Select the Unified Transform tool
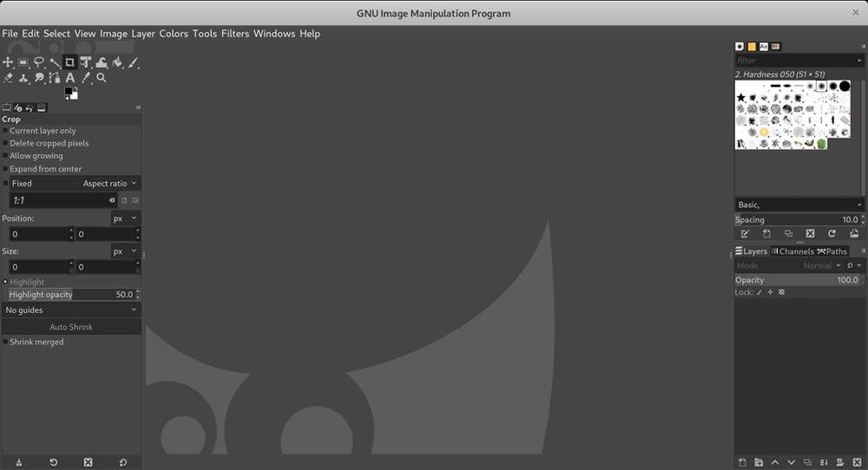 85,62
